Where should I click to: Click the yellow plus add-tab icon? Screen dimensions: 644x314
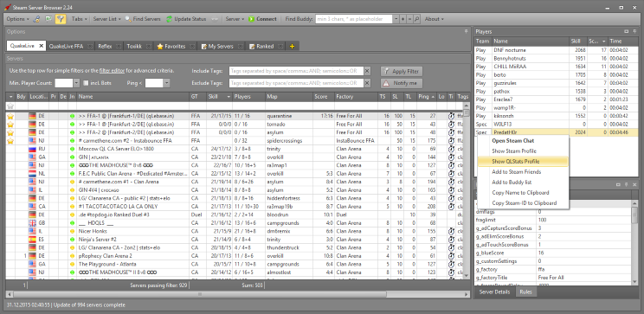pos(292,47)
